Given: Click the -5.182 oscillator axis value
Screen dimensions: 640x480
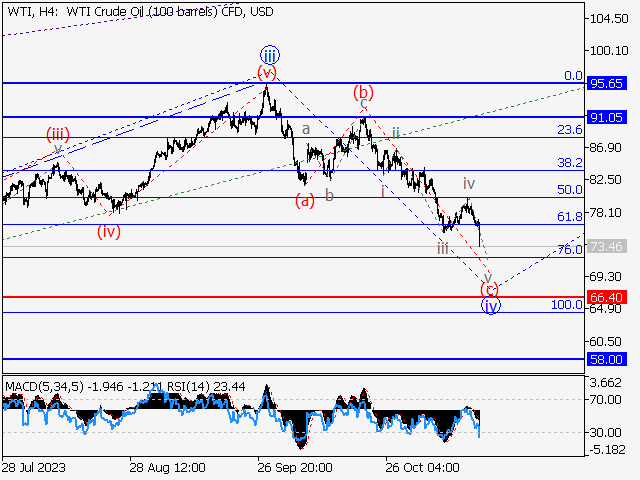Looking at the screenshot, I should [x=607, y=449].
